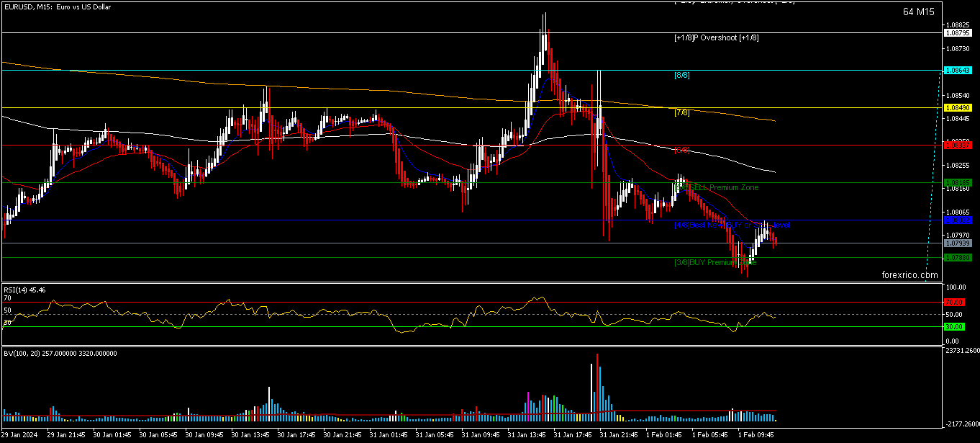Click the '29 Jan 2024' date on time axis
Image resolution: width=980 pixels, height=443 pixels.
(20, 436)
